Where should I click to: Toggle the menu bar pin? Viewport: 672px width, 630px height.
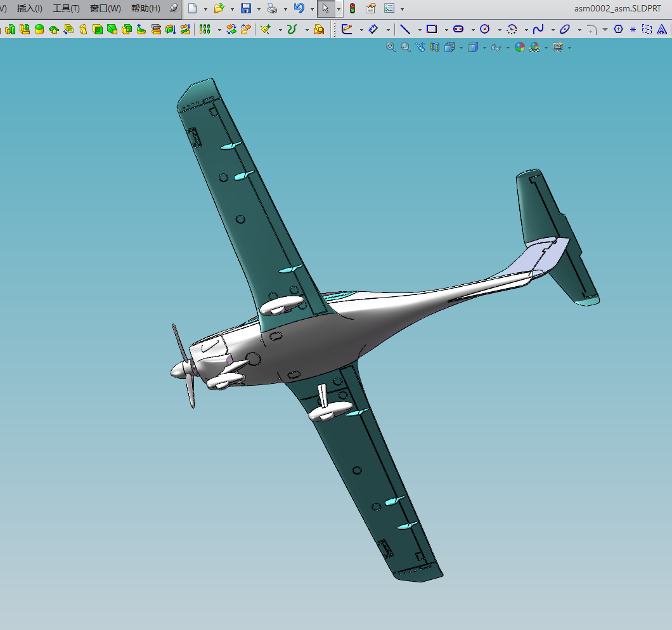[173, 8]
